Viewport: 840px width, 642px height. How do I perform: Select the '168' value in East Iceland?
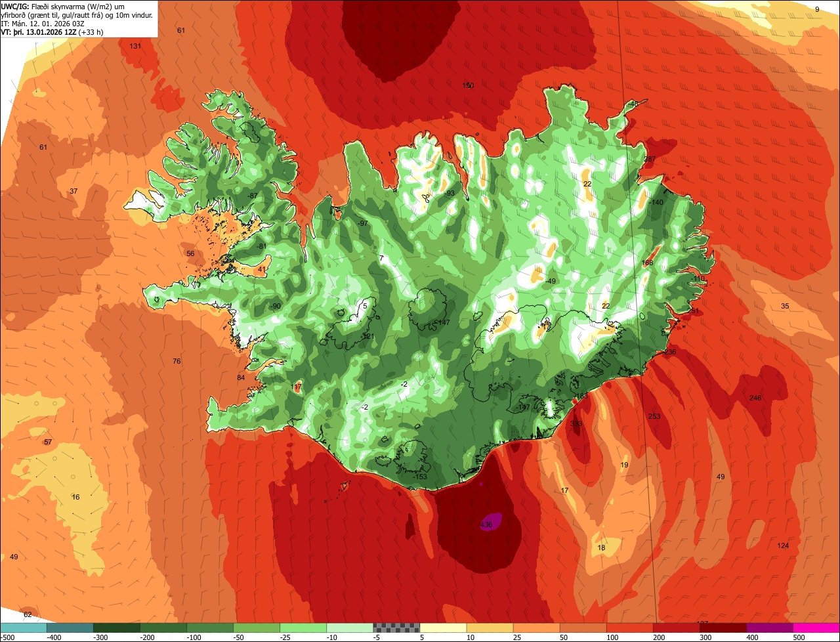[x=648, y=263]
